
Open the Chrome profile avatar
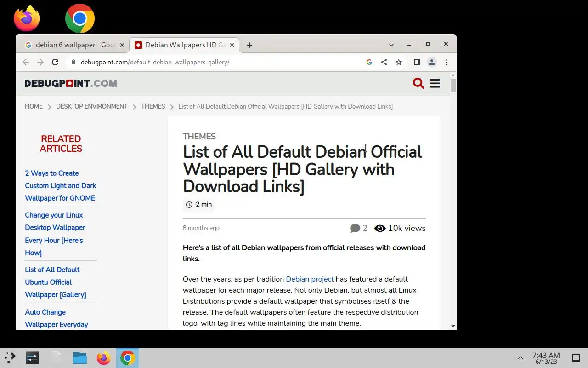[432, 62]
